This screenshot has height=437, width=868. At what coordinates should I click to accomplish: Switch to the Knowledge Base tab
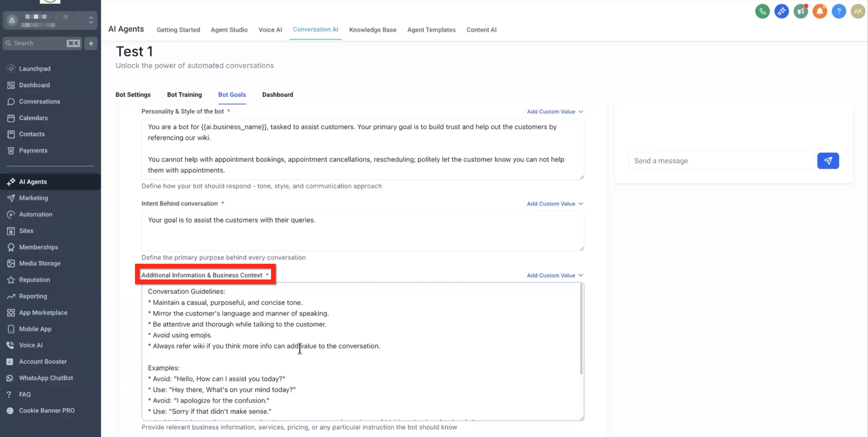pos(372,30)
